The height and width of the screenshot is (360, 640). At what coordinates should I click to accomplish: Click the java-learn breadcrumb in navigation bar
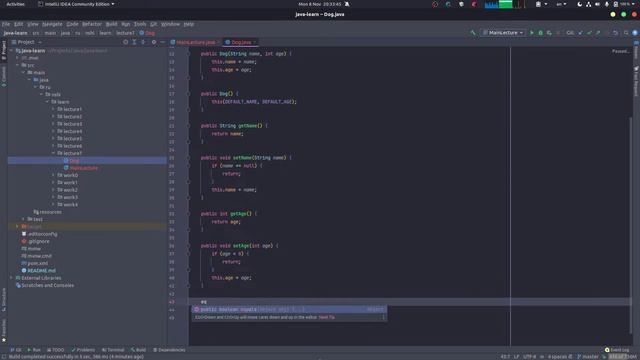point(16,33)
